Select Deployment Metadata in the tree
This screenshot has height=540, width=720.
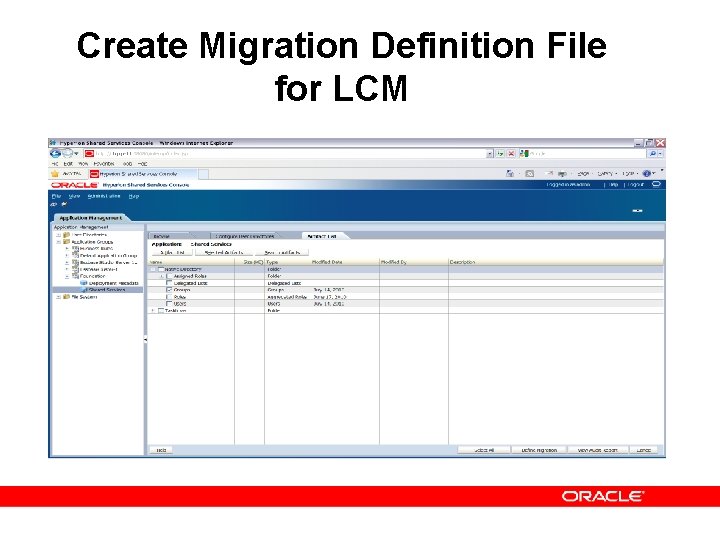pyautogui.click(x=113, y=283)
